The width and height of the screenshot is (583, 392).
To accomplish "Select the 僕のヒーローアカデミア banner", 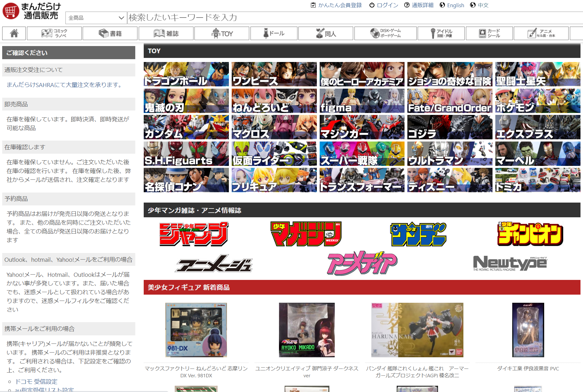I will coord(362,74).
